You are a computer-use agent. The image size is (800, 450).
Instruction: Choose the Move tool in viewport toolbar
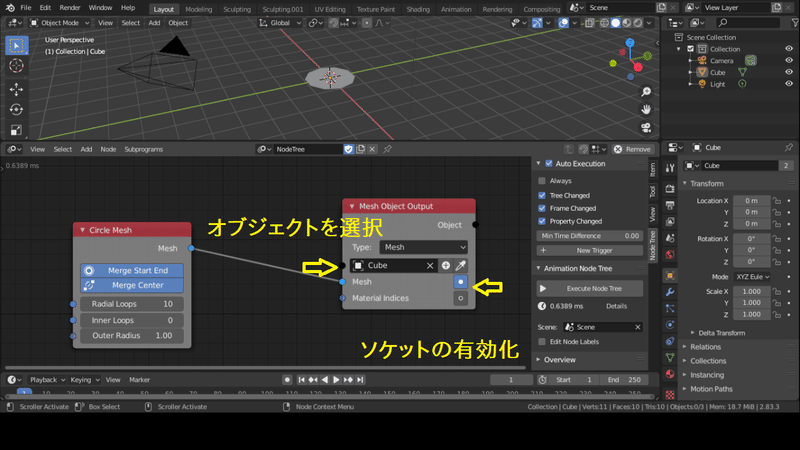click(x=16, y=89)
